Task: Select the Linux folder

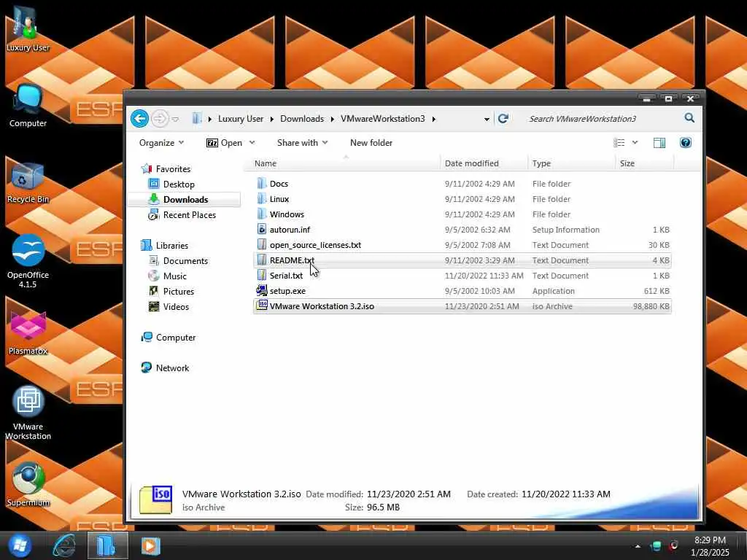Action: pyautogui.click(x=462, y=199)
